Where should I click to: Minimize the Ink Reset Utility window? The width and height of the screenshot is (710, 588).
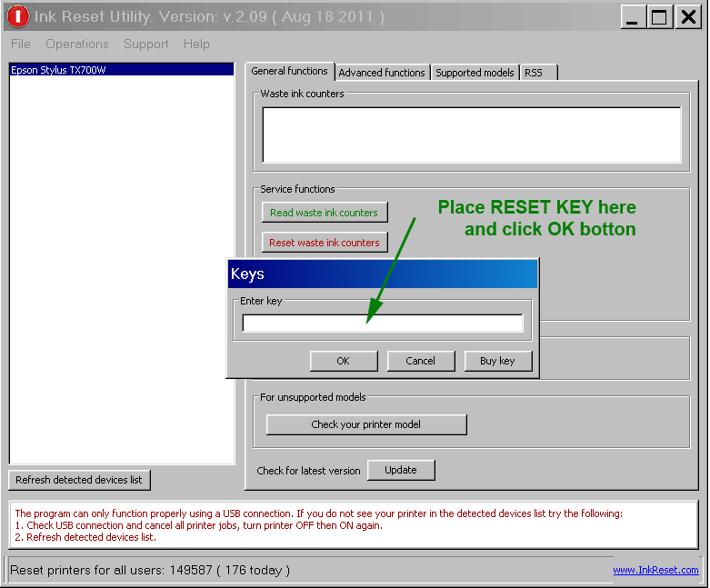[633, 17]
